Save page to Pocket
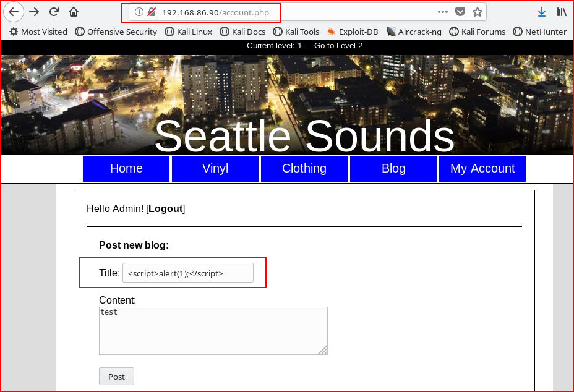 coord(460,12)
